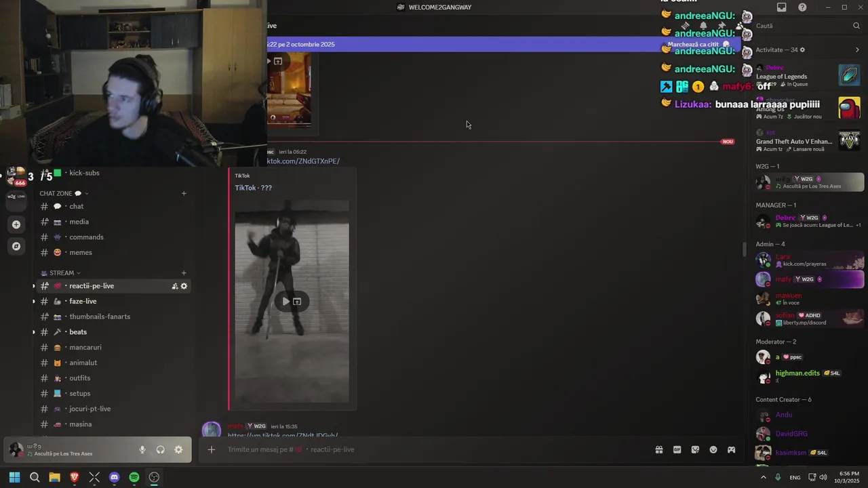Play the TikTok dancing video
This screenshot has width=868, height=488.
click(285, 302)
